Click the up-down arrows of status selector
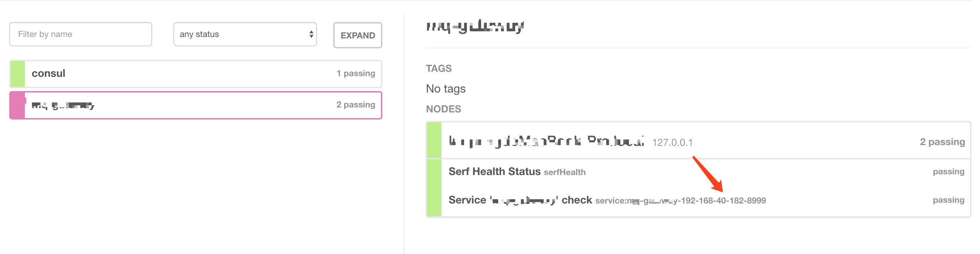The image size is (980, 254). coord(311,34)
